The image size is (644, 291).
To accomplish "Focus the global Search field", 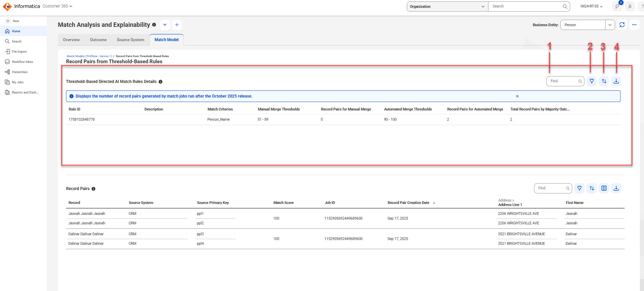I will [526, 6].
